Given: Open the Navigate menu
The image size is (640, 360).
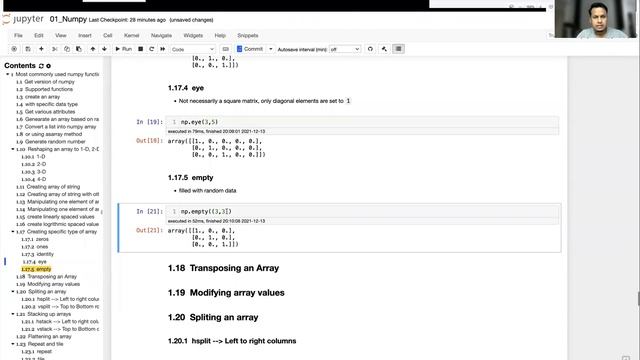Looking at the screenshot, I should click(x=161, y=36).
